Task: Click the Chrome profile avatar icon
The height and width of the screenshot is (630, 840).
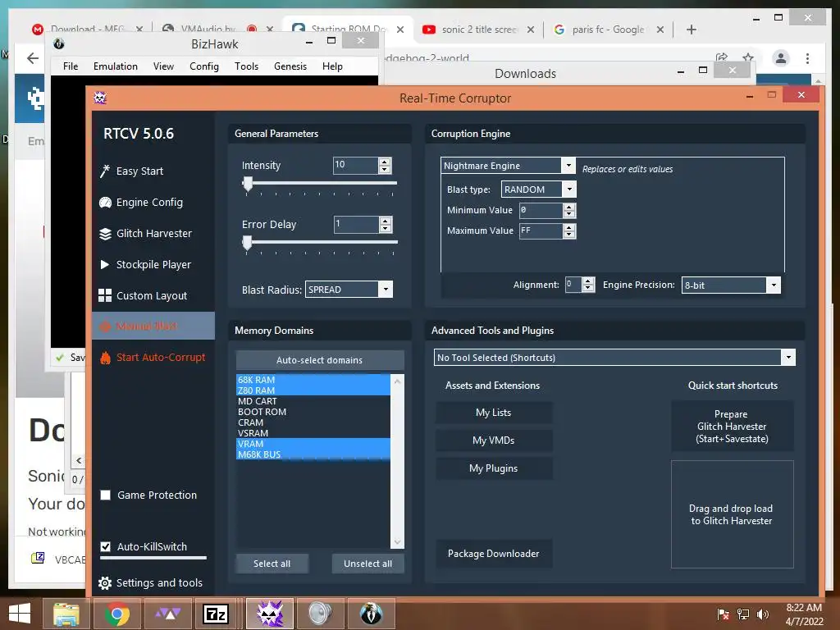Action: tap(781, 58)
